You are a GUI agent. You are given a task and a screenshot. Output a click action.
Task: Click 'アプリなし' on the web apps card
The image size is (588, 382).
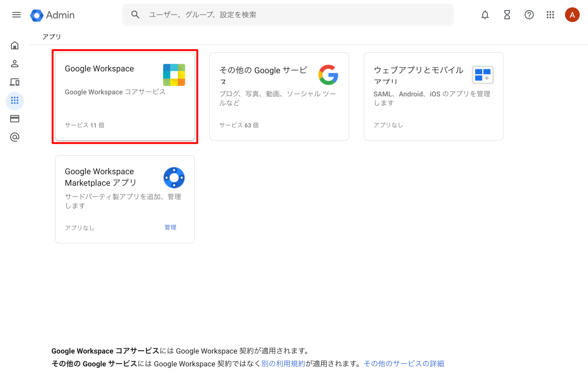(388, 125)
